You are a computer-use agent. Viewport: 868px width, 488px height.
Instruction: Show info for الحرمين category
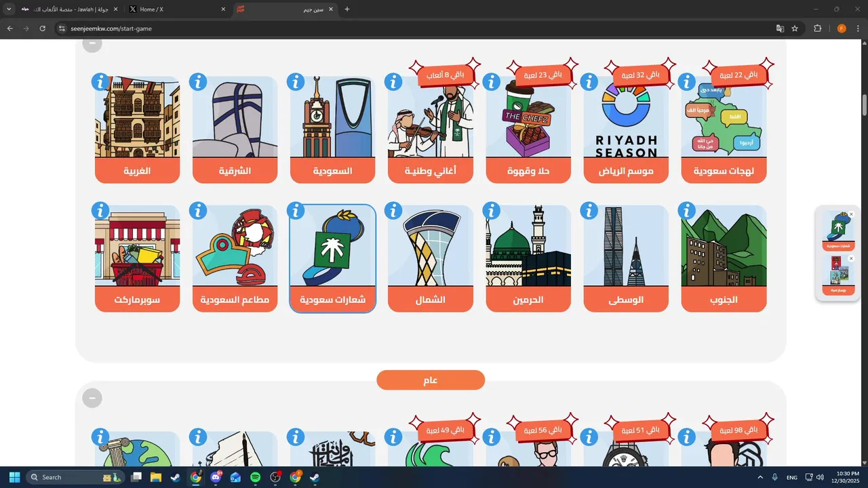click(491, 211)
